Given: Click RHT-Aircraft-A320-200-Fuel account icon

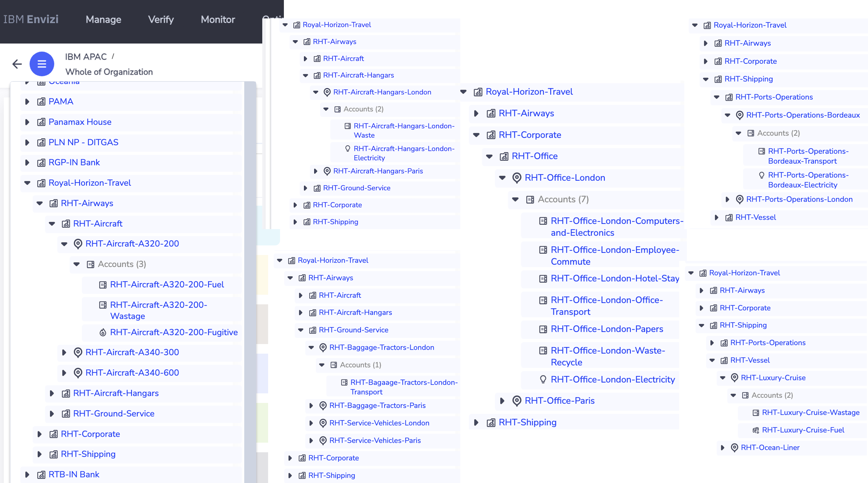Looking at the screenshot, I should pyautogui.click(x=103, y=285).
